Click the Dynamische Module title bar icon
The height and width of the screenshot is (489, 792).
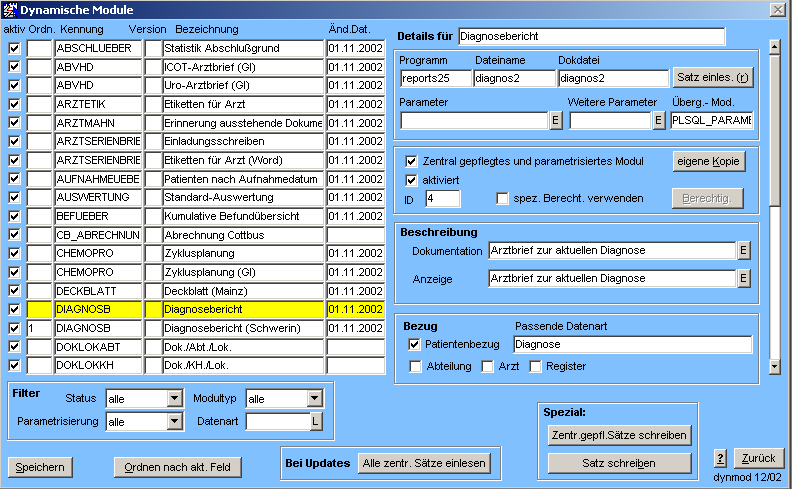coord(10,10)
